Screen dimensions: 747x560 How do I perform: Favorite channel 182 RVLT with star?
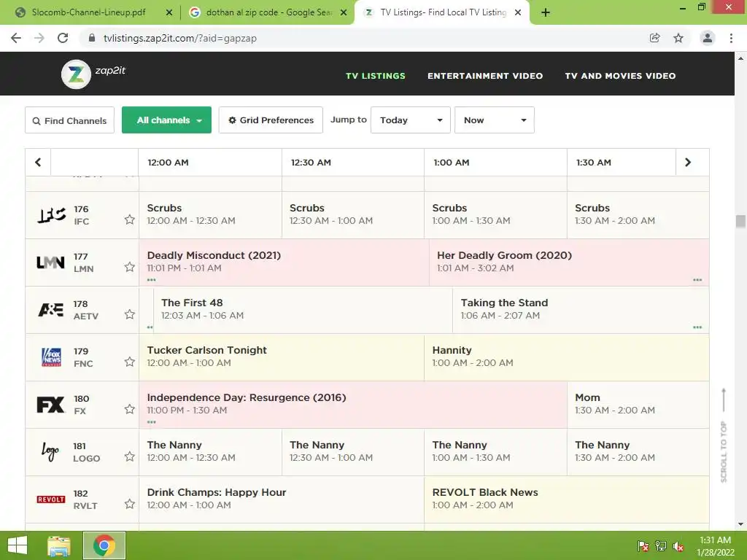tap(130, 504)
